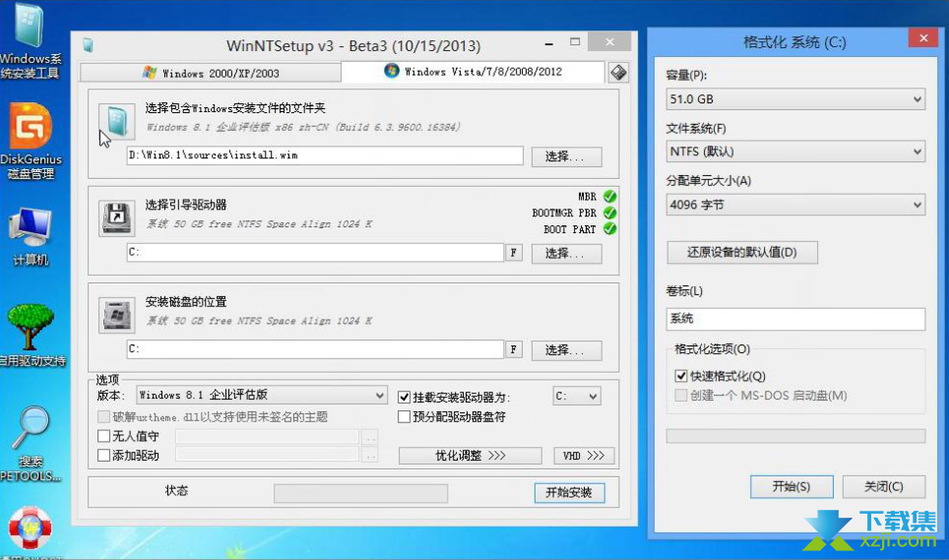Screen dimensions: 949x560
Task: Launch DiskGenius 磁盘管理 desktop icon
Action: pyautogui.click(x=31, y=142)
